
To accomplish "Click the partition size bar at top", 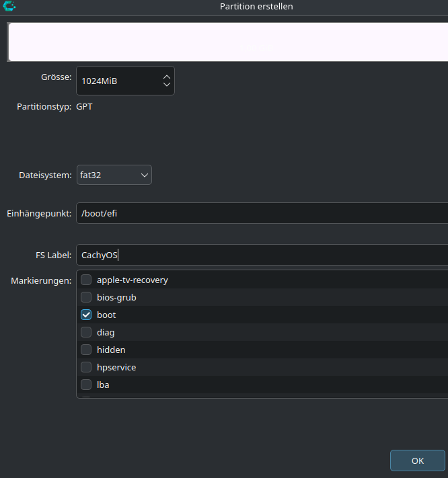I will click(x=227, y=42).
